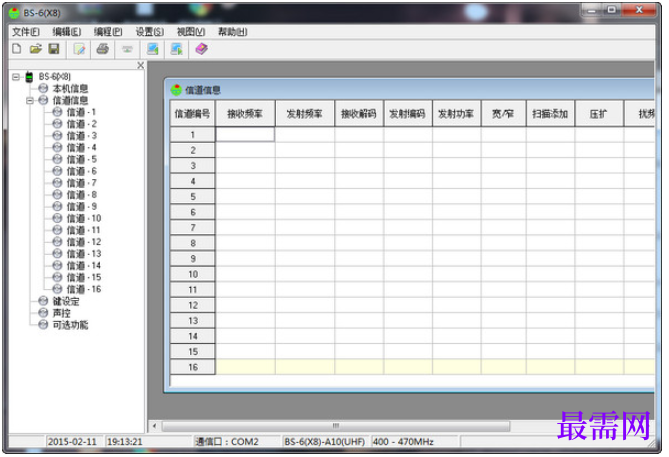Click the printer toolbar icon
The image size is (669, 457).
coord(102,49)
